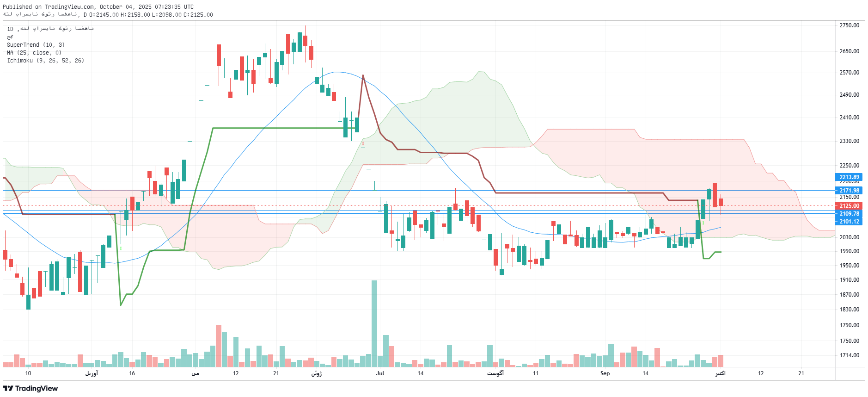Click the tallest volume bar near Jul
868x397 pixels.
click(x=374, y=324)
